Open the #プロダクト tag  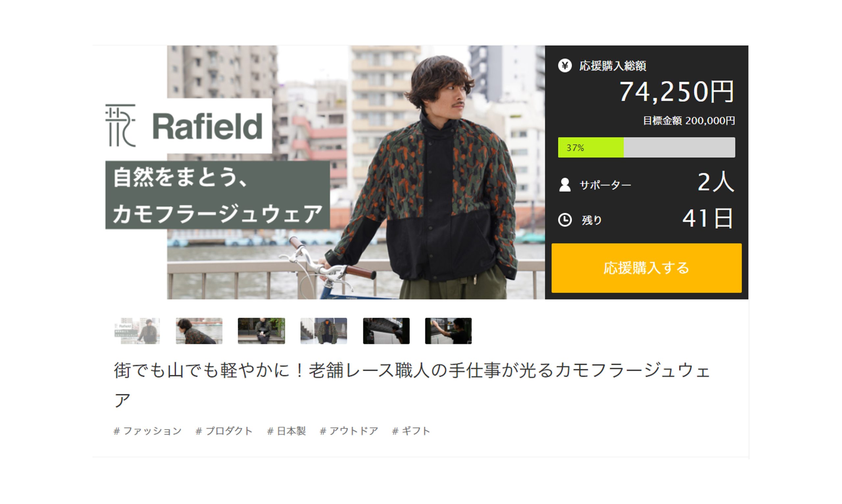pos(224,431)
